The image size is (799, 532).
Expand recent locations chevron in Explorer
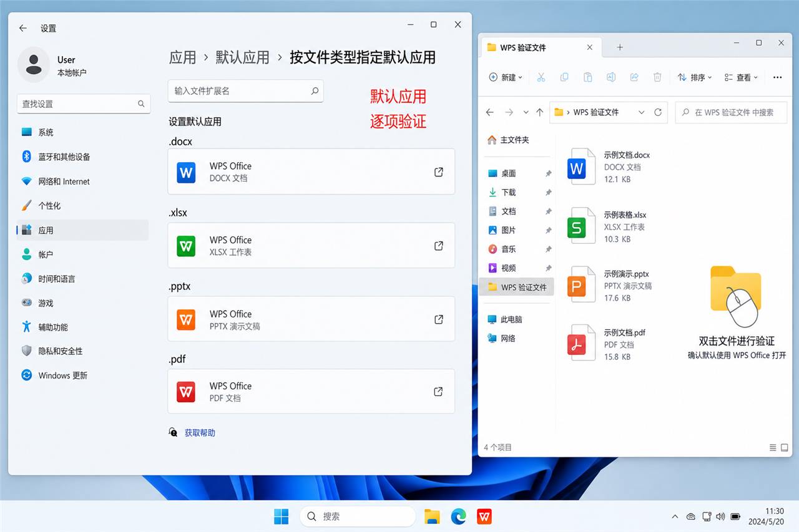(526, 112)
